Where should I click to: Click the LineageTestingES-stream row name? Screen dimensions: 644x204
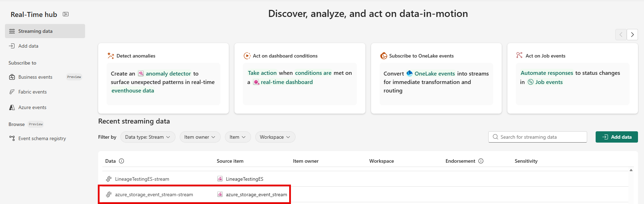tap(142, 179)
